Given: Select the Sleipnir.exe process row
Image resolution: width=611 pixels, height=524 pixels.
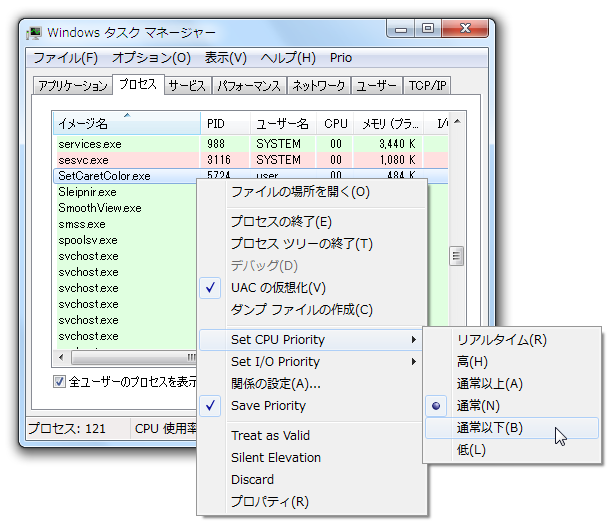Looking at the screenshot, I should click(x=125, y=192).
